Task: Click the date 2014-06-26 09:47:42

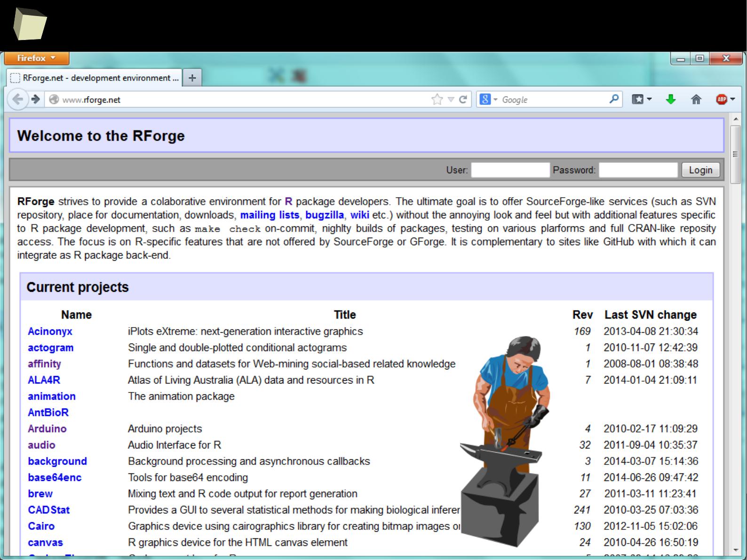Action: click(651, 477)
